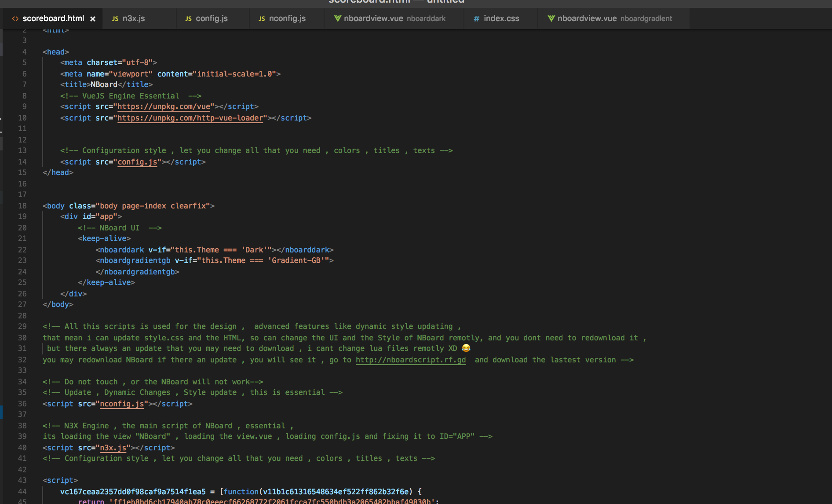Follow the n3x.js script source link
This screenshot has height=504, width=832.
[113, 448]
